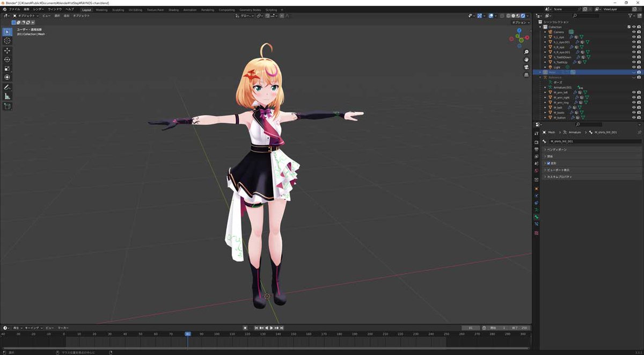Hide the Light object in outliner
The height and width of the screenshot is (355, 644).
click(634, 67)
